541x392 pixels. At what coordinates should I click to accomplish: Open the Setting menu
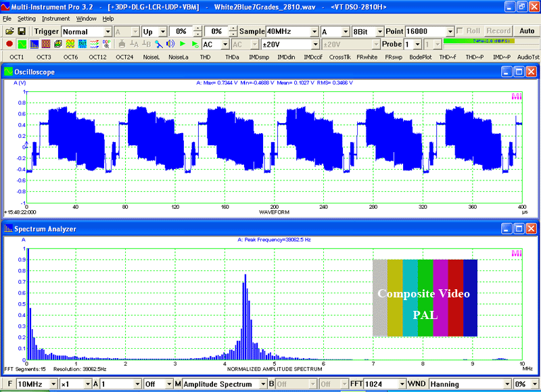(26, 19)
